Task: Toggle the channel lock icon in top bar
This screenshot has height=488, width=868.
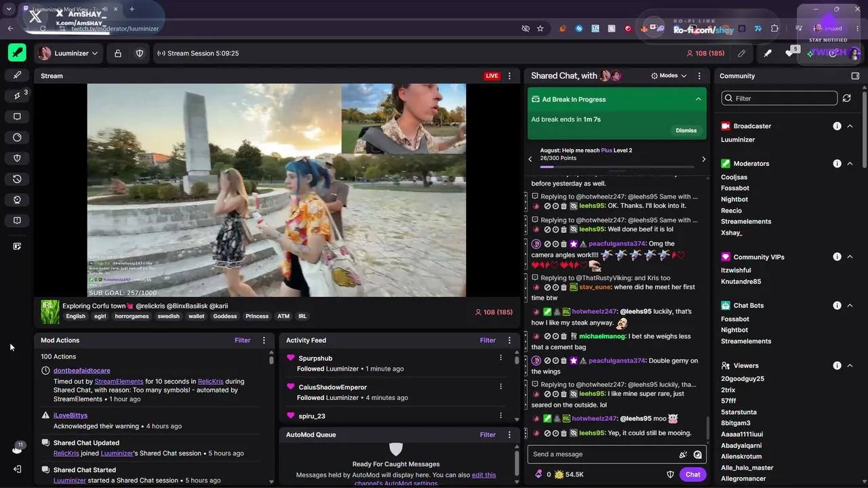Action: tap(118, 54)
